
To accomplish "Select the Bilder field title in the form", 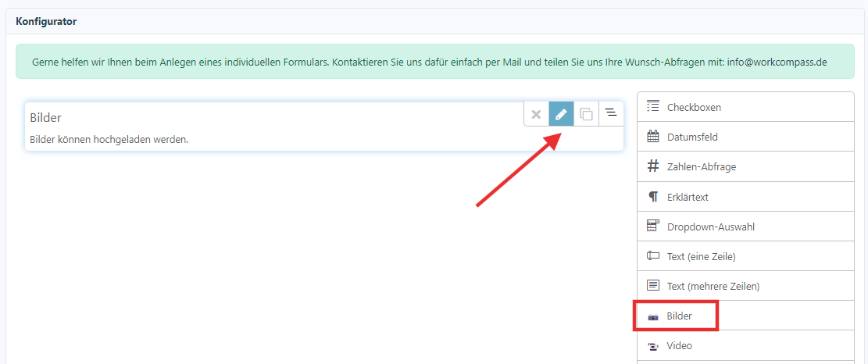I will click(45, 117).
